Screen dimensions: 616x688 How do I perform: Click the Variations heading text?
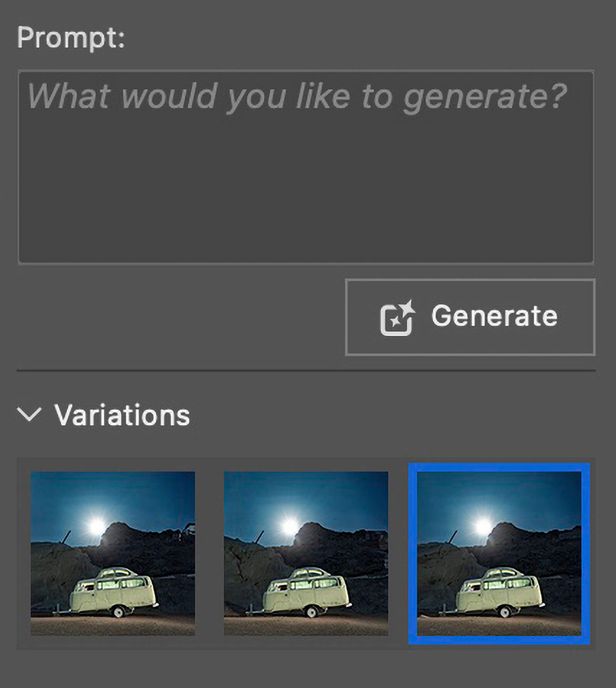coord(122,415)
